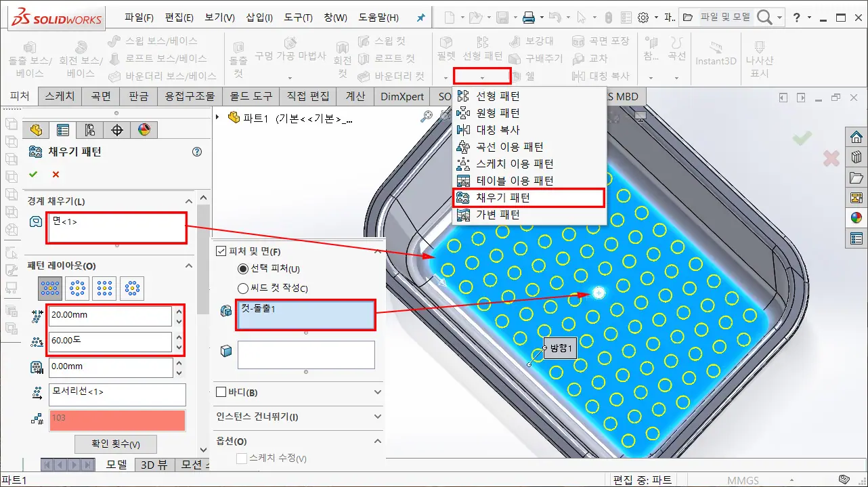Click the 확인 횟수 button
Screen dimensions: 868x487
tap(116, 444)
